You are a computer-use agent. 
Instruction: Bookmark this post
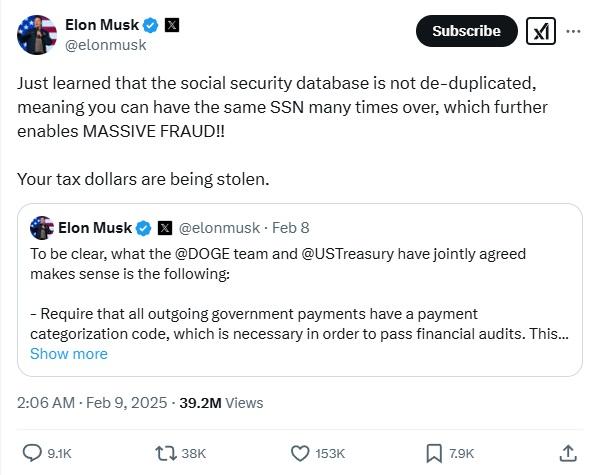(x=434, y=453)
